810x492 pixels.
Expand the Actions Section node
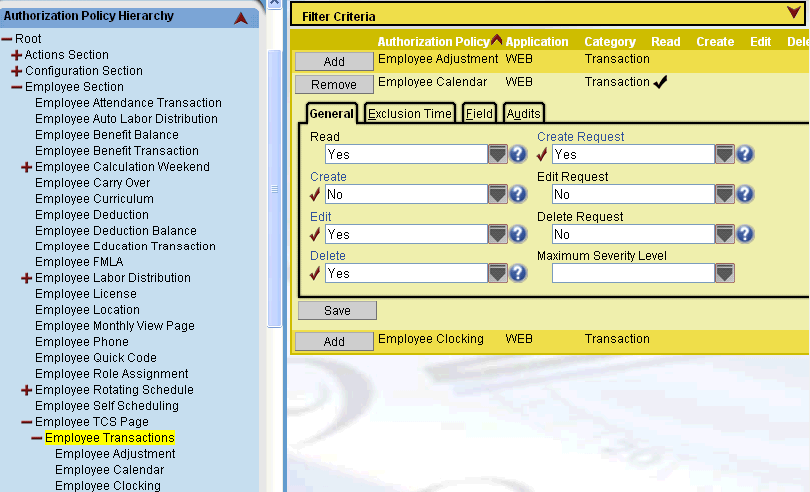pos(16,55)
